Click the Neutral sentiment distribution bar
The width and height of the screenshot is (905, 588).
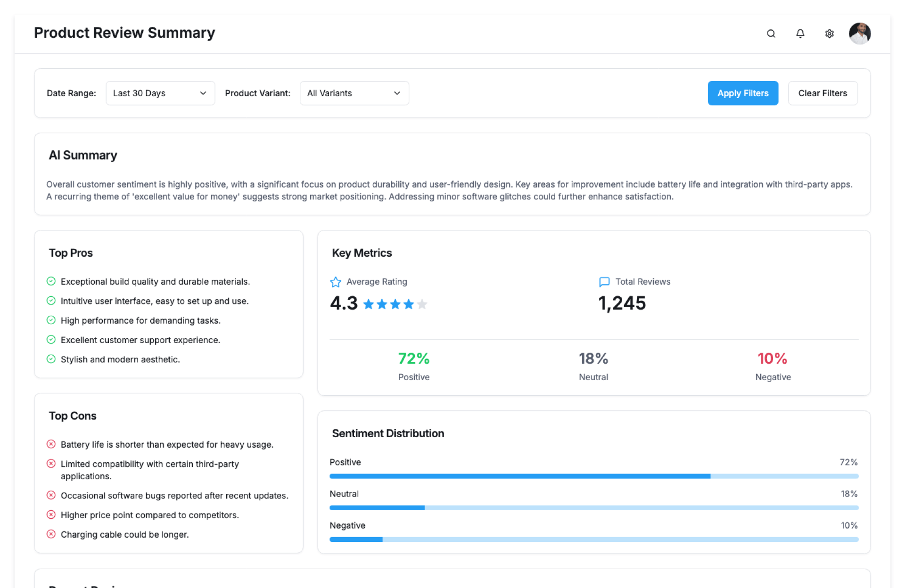[593, 508]
